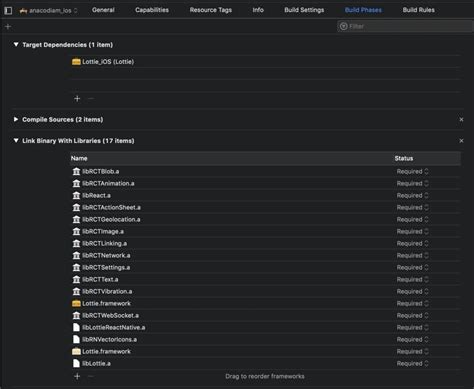
Task: Delete the Link Binary With Libraries phase
Action: (461, 141)
